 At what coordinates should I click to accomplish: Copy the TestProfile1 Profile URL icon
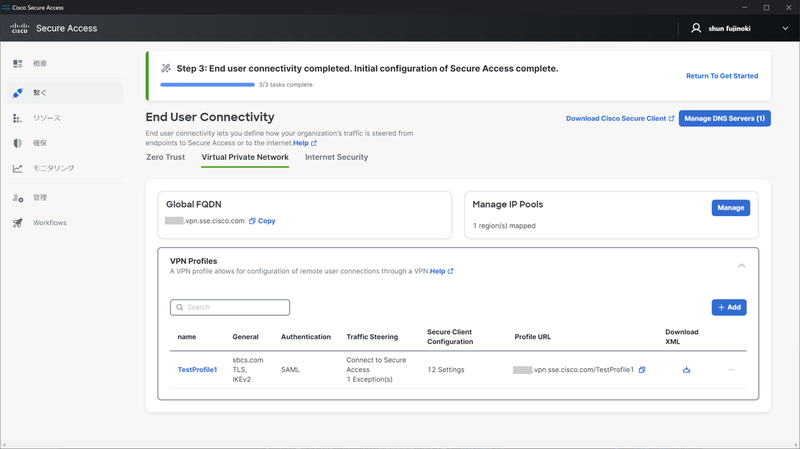pos(642,369)
